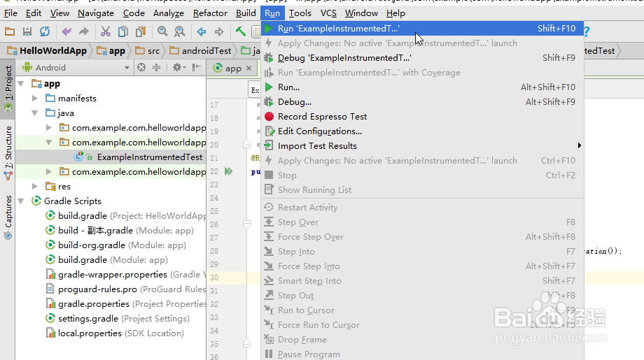Screen dimensions: 644x360
Task: Select gradle.properties (Project Properties)
Action: pyautogui.click(x=126, y=304)
